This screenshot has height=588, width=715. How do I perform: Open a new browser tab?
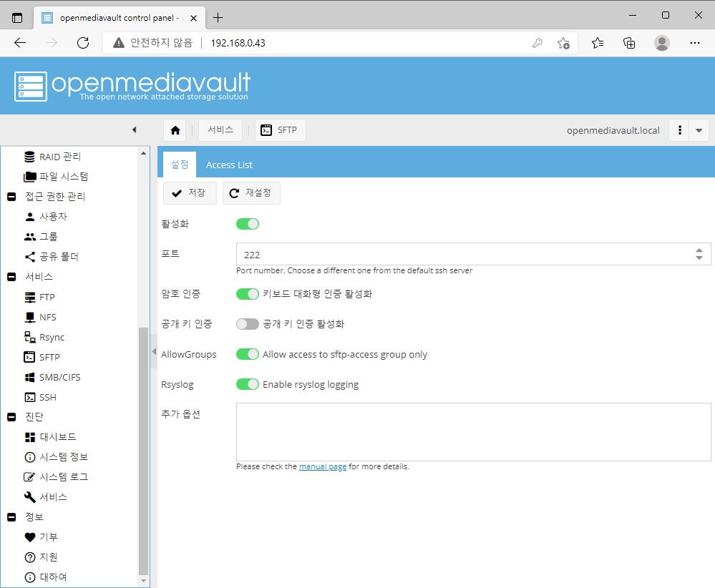click(218, 18)
